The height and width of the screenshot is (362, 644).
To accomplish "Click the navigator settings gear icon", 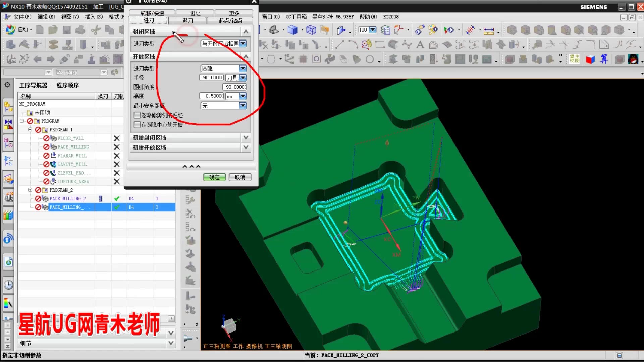I will tap(7, 85).
